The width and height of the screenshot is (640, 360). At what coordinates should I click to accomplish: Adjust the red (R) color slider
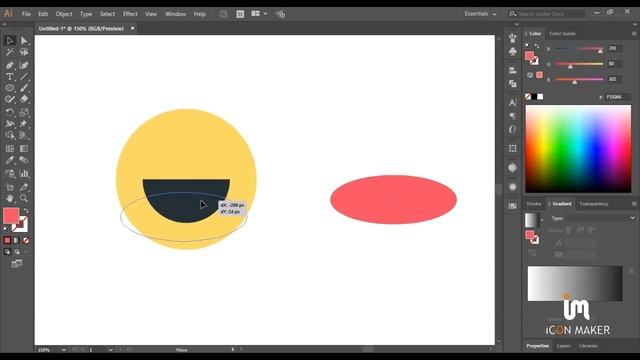[579, 49]
